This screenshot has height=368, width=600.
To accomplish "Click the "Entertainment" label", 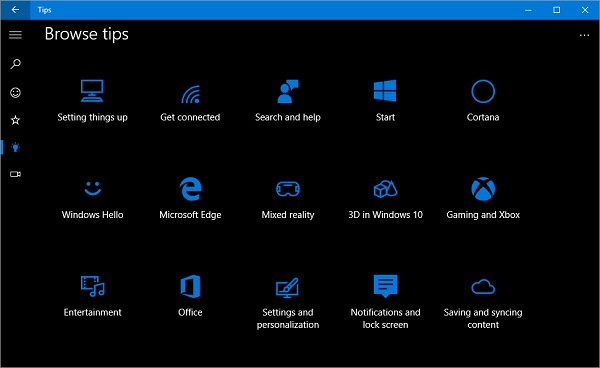I will pyautogui.click(x=93, y=312).
